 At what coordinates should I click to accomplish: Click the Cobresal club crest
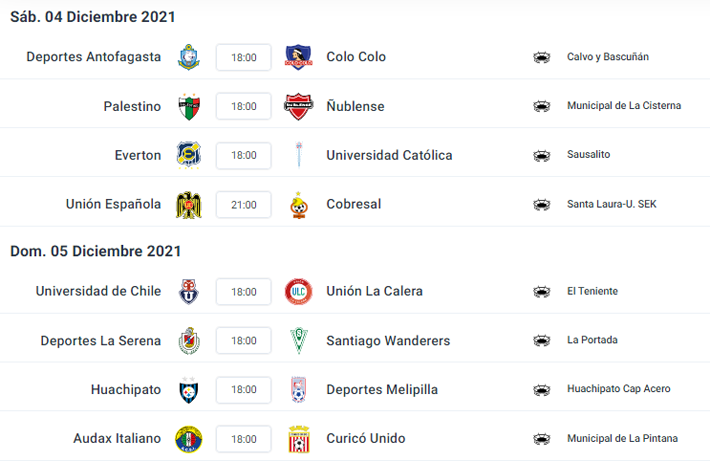pos(298,204)
